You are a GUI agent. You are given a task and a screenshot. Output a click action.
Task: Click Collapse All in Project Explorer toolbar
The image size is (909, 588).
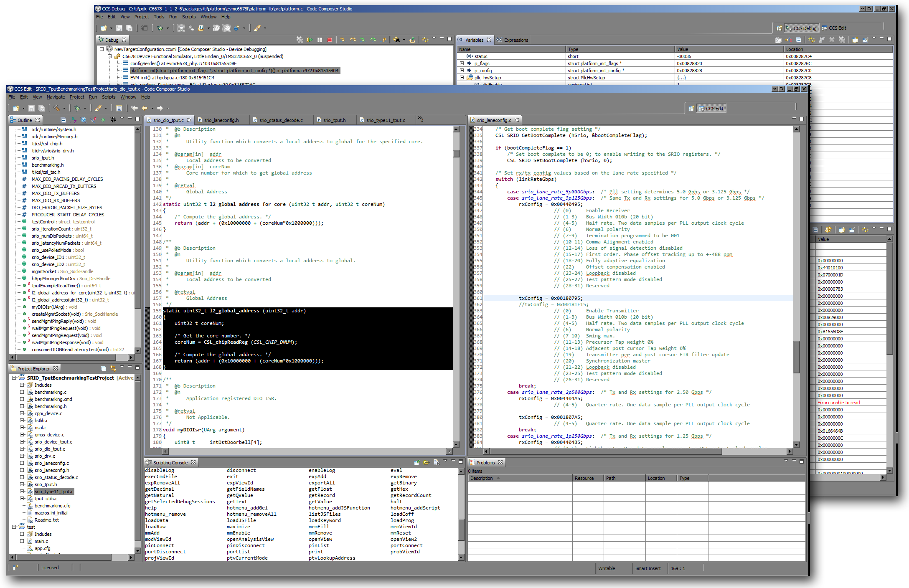pos(103,368)
